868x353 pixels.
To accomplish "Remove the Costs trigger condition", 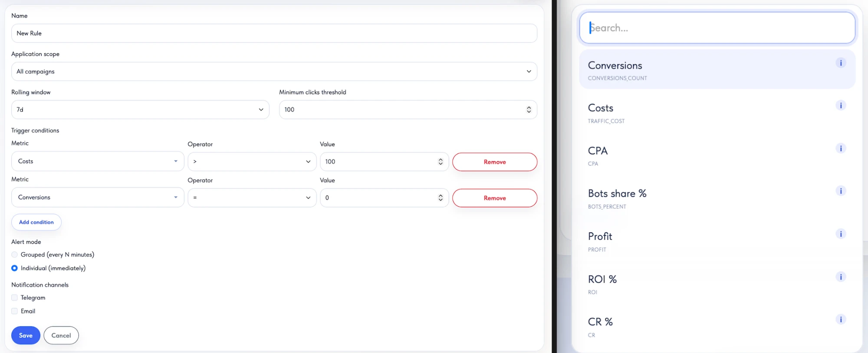I will click(x=495, y=162).
